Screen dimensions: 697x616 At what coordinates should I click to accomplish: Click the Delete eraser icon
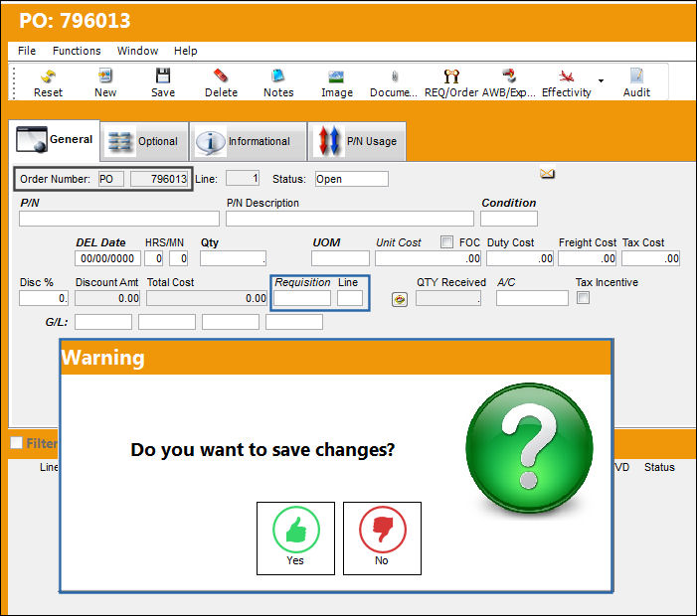click(x=221, y=82)
